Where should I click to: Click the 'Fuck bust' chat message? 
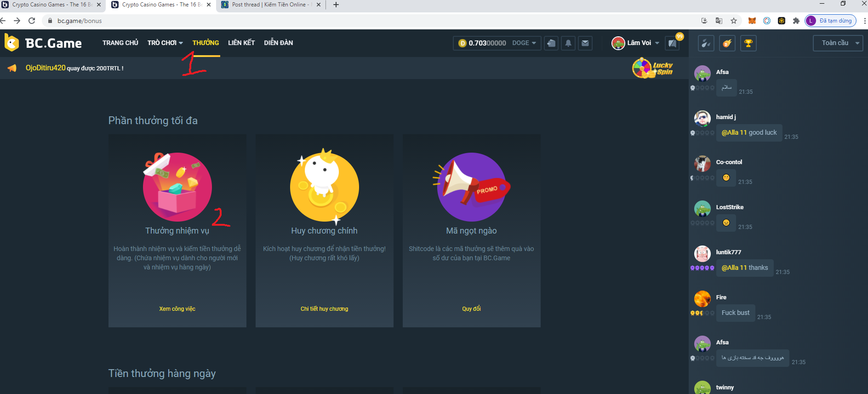coord(736,313)
